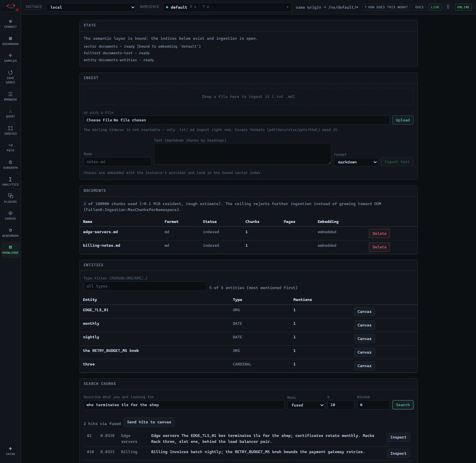
Task: Click the ONLINE status badge
Action: click(x=463, y=7)
